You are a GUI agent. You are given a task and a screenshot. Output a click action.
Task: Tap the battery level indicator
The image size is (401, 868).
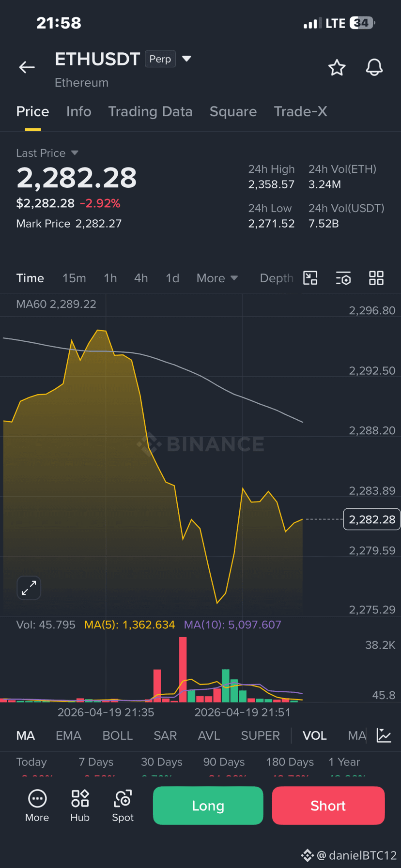point(362,23)
